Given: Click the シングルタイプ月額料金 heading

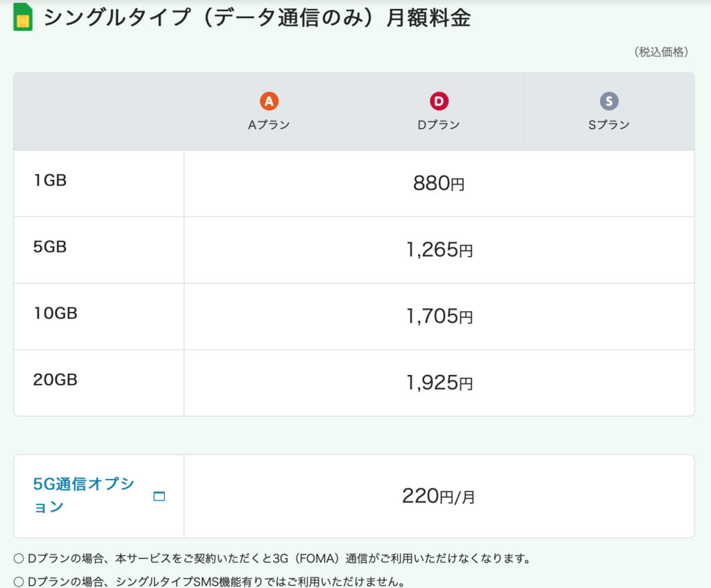Looking at the screenshot, I should (x=257, y=18).
